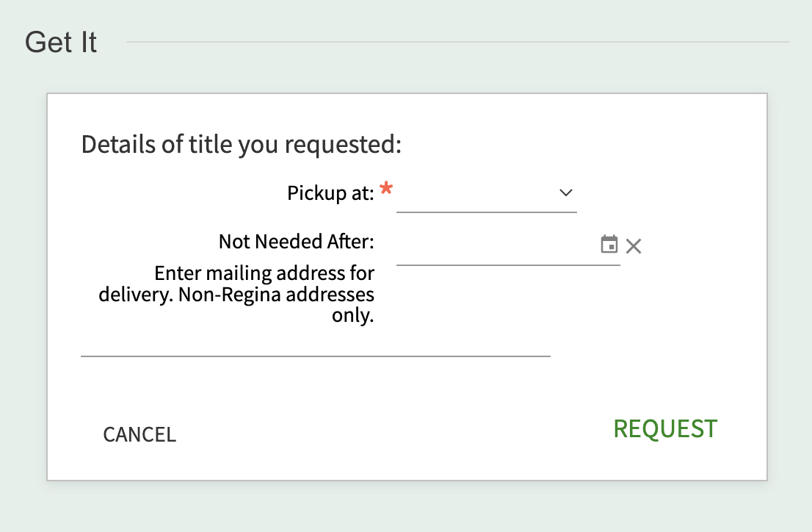The image size is (812, 532).
Task: Click the "Not Needed After:" label
Action: click(x=296, y=242)
